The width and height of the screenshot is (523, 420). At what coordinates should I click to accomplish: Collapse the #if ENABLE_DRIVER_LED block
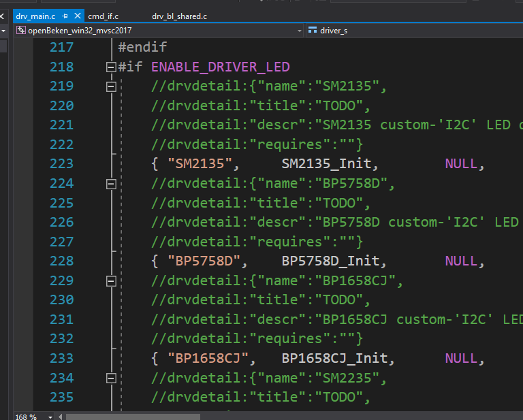tap(111, 67)
